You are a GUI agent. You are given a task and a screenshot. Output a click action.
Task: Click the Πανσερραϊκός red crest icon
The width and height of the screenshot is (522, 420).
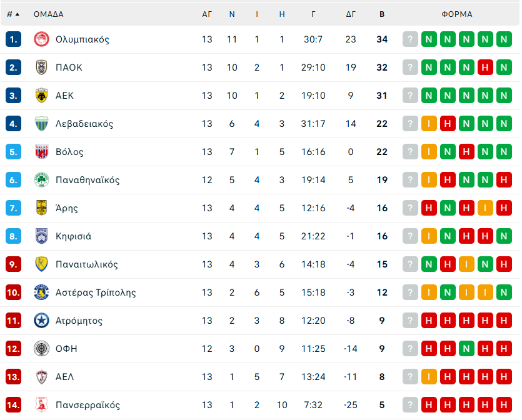(x=42, y=405)
